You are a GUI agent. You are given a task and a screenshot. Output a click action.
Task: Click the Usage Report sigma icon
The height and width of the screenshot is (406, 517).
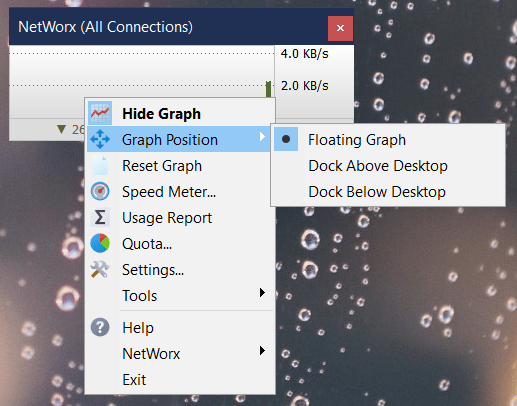pos(100,217)
